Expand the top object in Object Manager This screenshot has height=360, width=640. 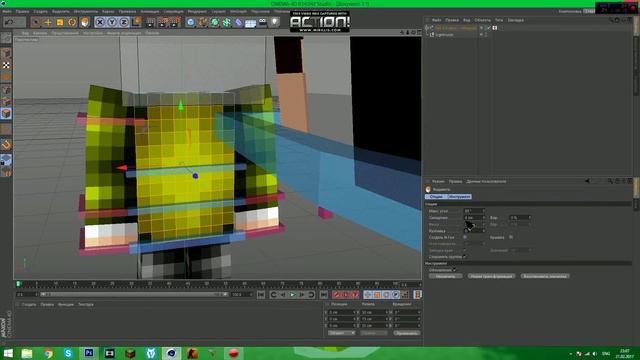click(x=427, y=28)
